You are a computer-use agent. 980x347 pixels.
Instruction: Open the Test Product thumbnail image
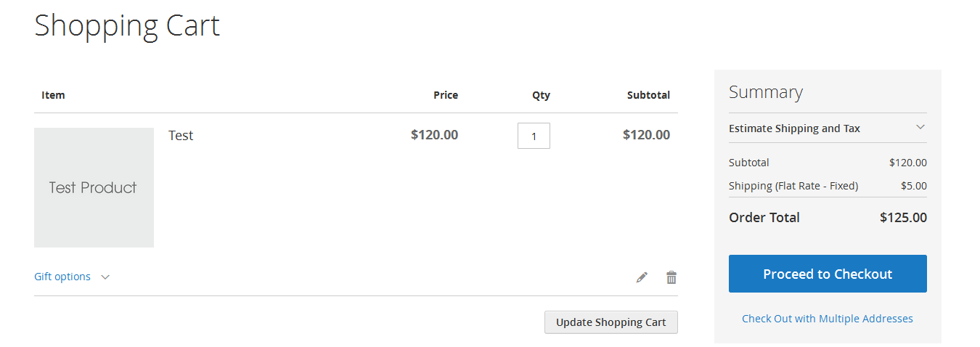tap(94, 187)
